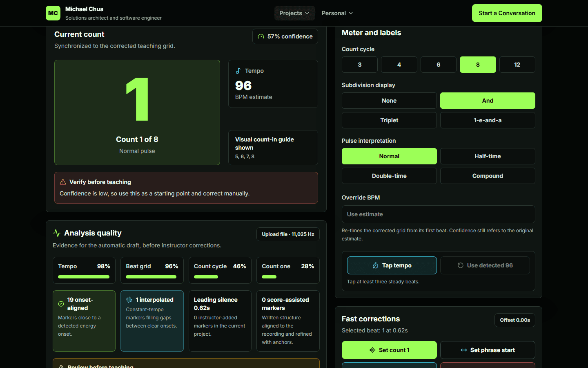
Task: Select count cycle 6
Action: (x=439, y=65)
